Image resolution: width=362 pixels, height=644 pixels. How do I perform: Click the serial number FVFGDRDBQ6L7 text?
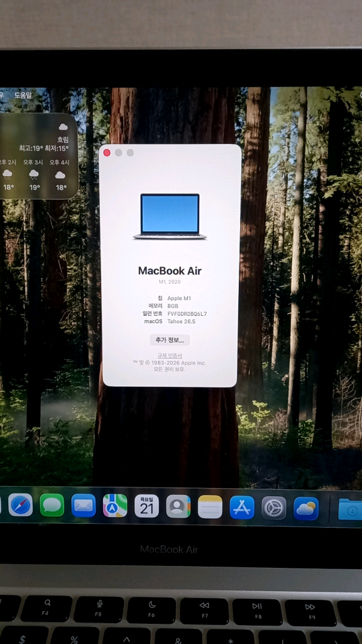pos(187,314)
